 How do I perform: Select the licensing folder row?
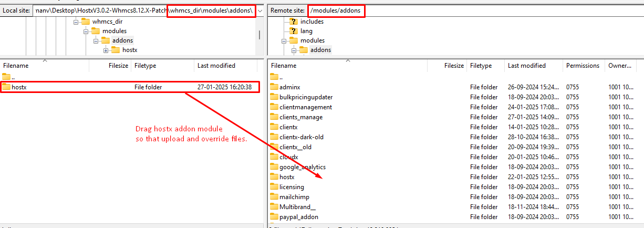[x=292, y=187]
